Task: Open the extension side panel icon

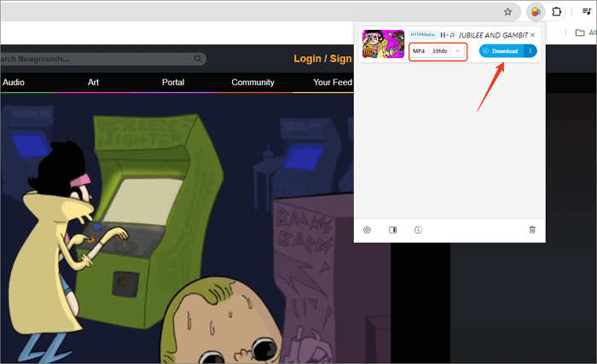Action: (393, 230)
